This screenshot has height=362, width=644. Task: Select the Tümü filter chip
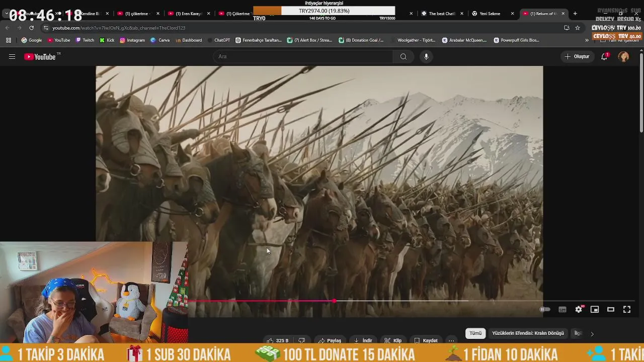tap(475, 333)
